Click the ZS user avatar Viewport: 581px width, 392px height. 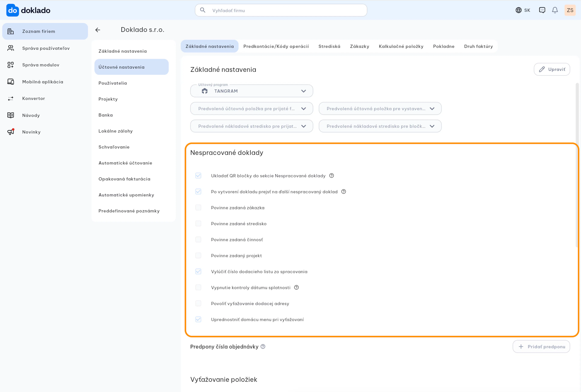click(x=570, y=10)
